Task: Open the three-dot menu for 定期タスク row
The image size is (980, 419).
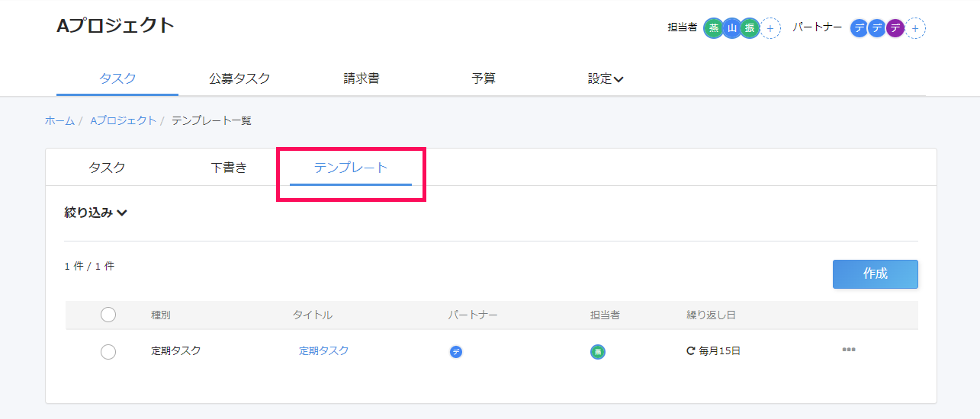Action: click(x=849, y=350)
